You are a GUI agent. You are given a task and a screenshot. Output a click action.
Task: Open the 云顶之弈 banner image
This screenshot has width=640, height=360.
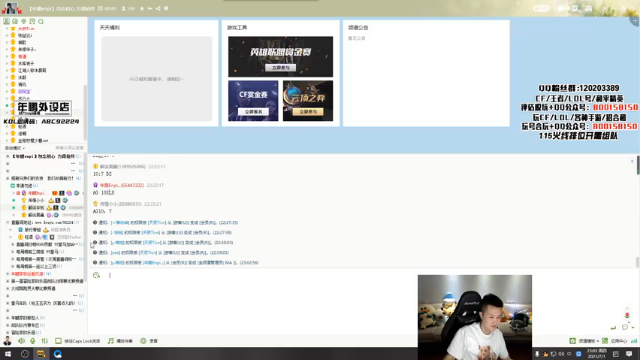(308, 100)
